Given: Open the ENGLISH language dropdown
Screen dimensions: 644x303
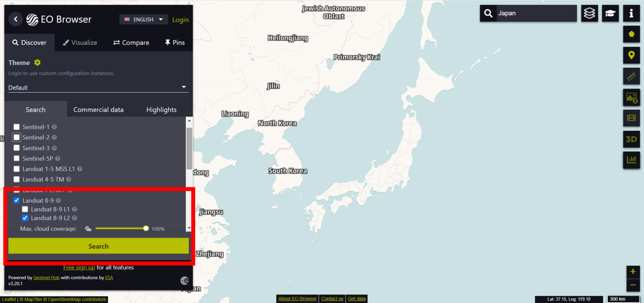Looking at the screenshot, I should tap(143, 19).
